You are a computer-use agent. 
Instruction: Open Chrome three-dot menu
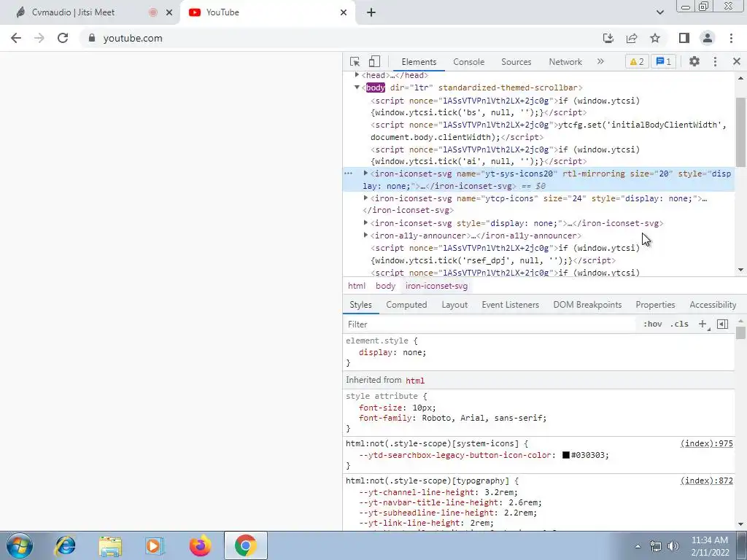coord(731,38)
